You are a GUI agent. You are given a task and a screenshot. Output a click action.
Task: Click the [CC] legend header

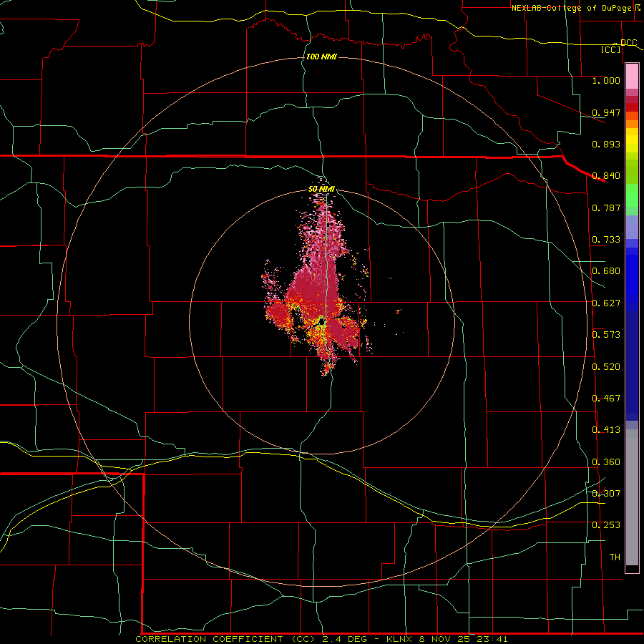click(x=611, y=49)
